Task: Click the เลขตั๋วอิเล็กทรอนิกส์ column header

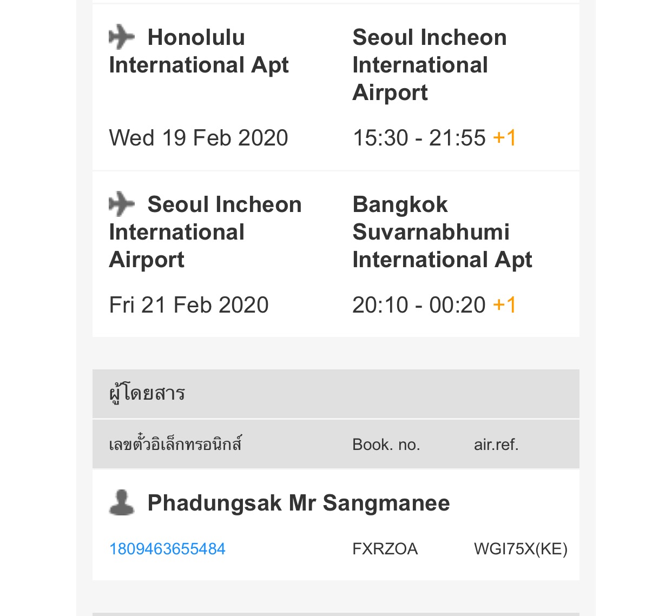Action: point(175,445)
